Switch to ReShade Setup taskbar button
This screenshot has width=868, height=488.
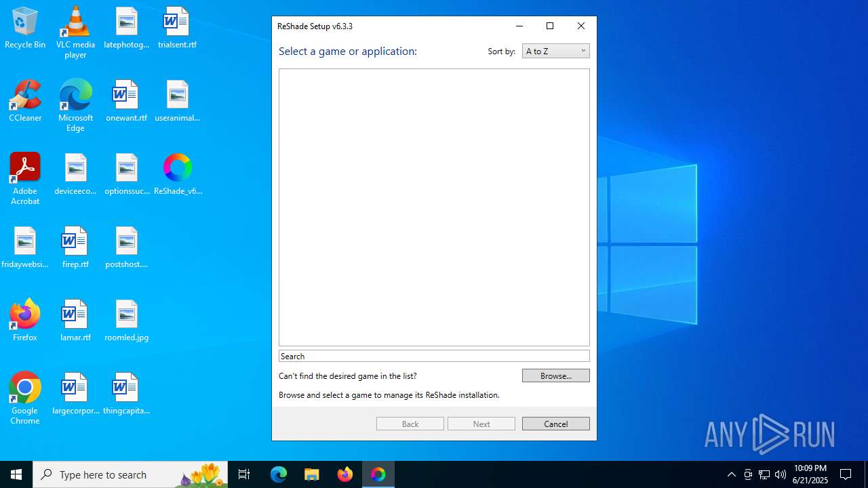point(378,474)
